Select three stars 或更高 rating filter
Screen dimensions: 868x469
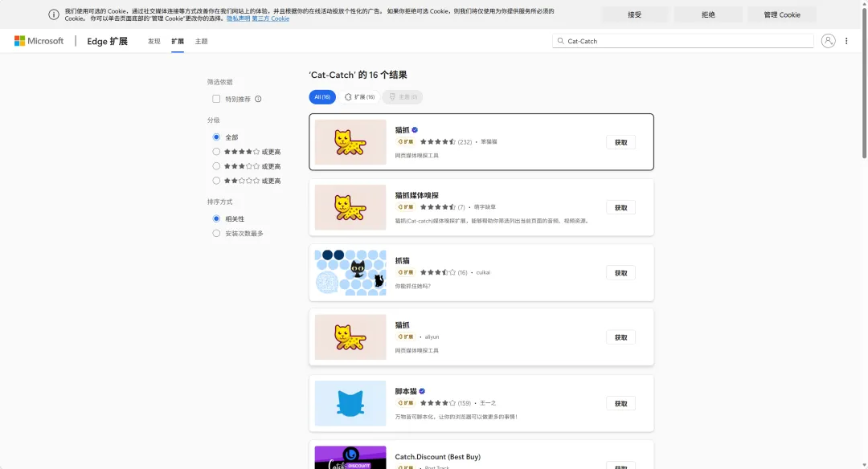[x=216, y=166]
